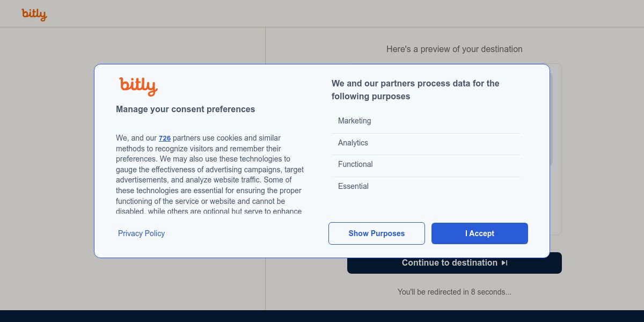This screenshot has width=644, height=322.
Task: Click the redirect countdown message
Action: pyautogui.click(x=454, y=292)
